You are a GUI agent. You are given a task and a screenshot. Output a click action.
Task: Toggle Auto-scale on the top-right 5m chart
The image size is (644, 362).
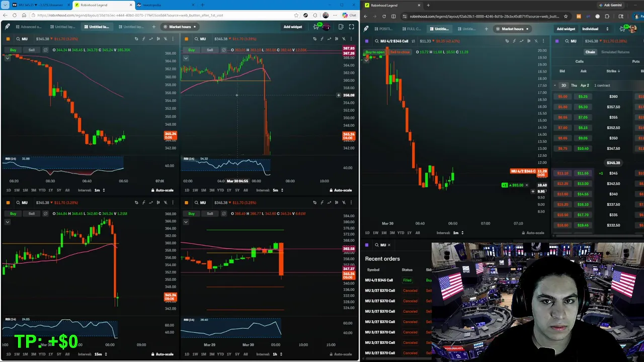click(x=341, y=190)
